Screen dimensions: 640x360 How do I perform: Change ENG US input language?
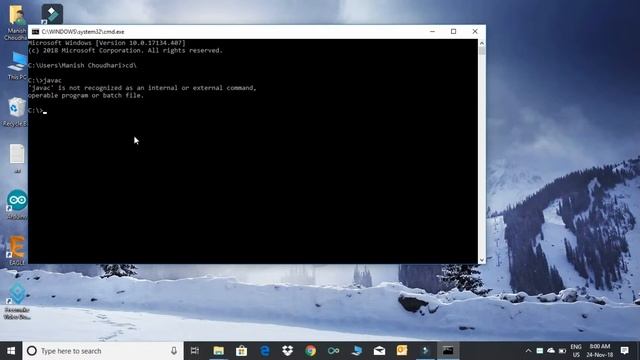576,351
